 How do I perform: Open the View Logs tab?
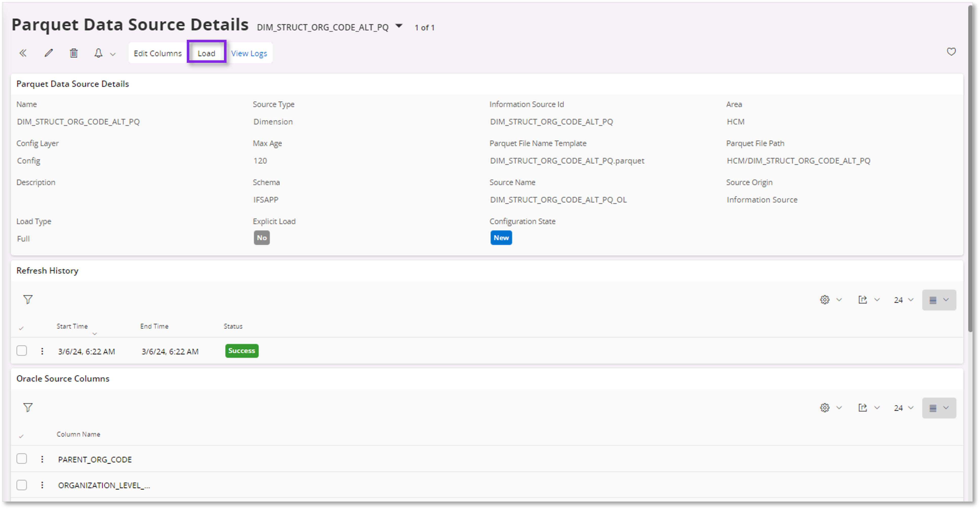[249, 53]
